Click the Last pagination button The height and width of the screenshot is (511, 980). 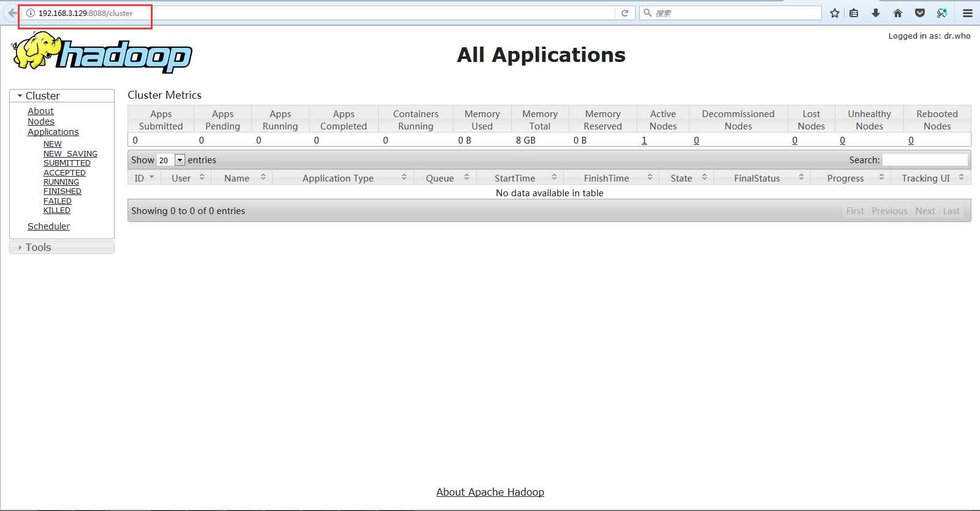click(x=951, y=211)
